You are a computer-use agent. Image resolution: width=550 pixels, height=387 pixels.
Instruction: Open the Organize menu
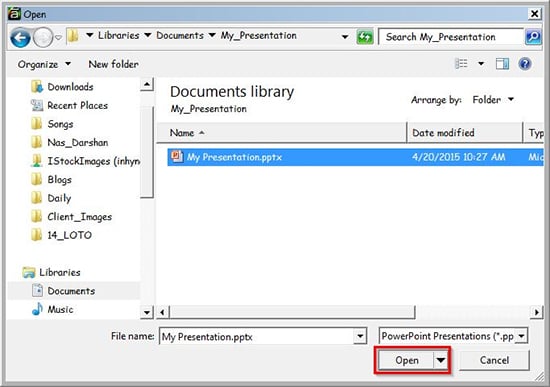(x=44, y=64)
